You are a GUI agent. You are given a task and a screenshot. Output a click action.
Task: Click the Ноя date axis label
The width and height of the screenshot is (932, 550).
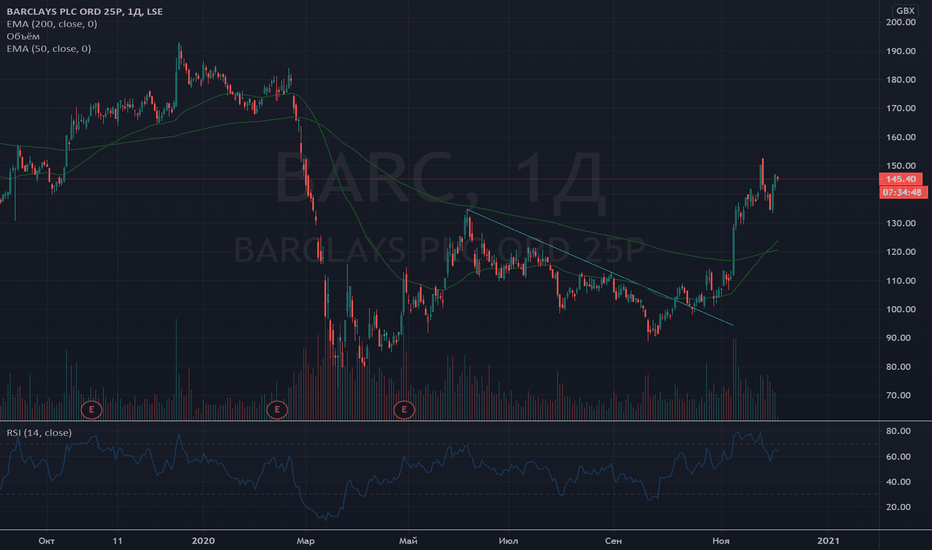tap(721, 540)
